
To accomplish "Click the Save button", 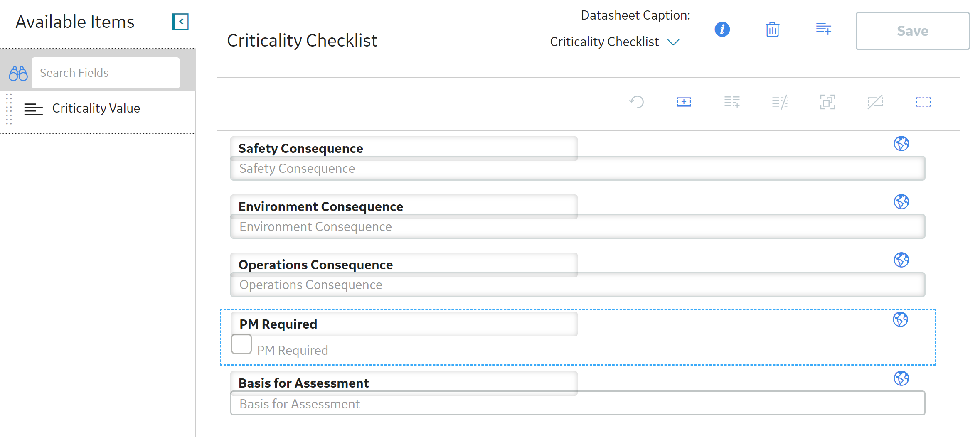I will (913, 31).
